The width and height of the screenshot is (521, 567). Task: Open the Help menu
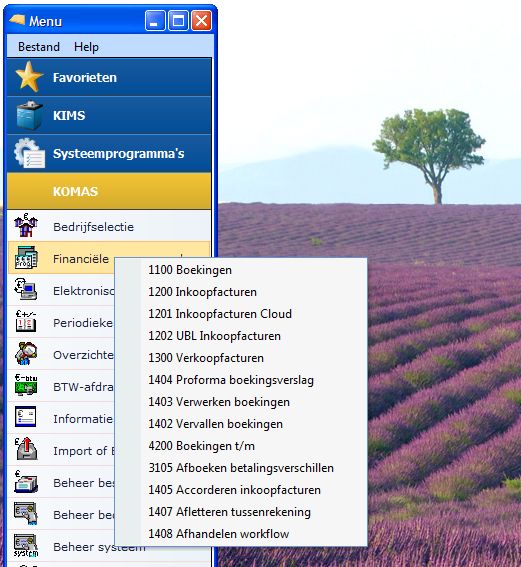click(x=86, y=47)
